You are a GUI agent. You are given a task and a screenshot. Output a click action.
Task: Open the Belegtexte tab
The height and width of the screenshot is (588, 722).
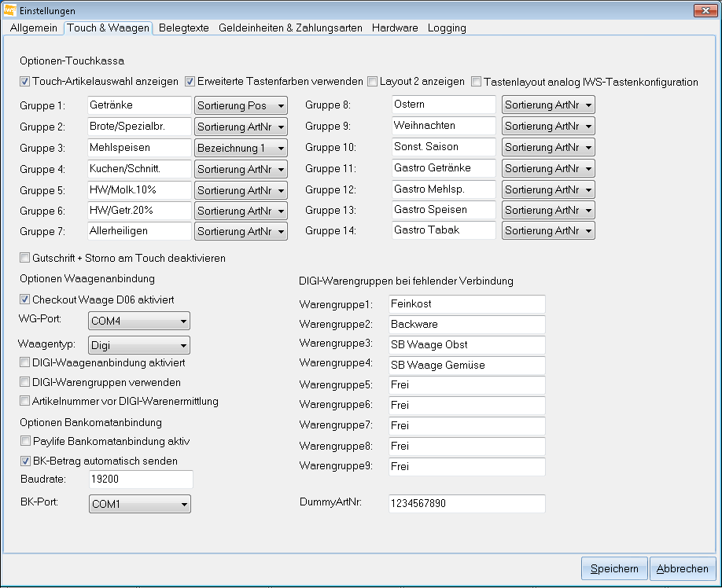(184, 28)
